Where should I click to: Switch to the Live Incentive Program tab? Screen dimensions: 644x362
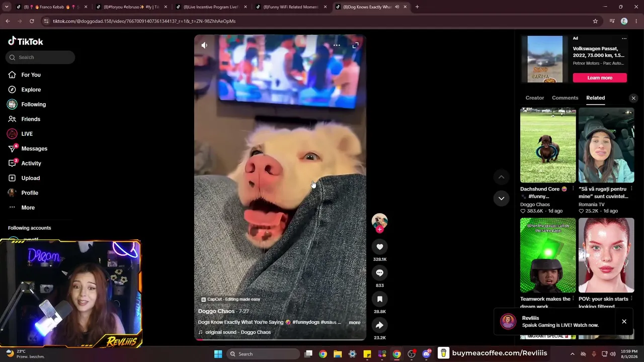point(210,7)
